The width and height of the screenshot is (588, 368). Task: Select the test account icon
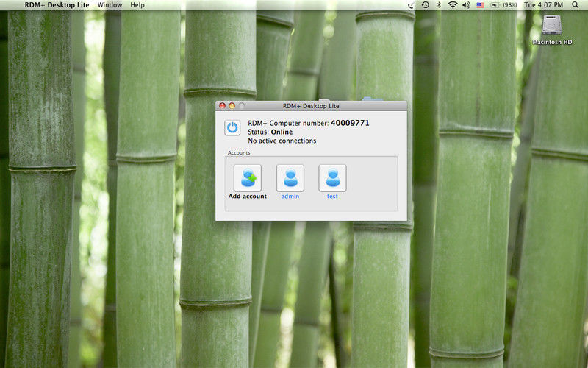coord(333,178)
